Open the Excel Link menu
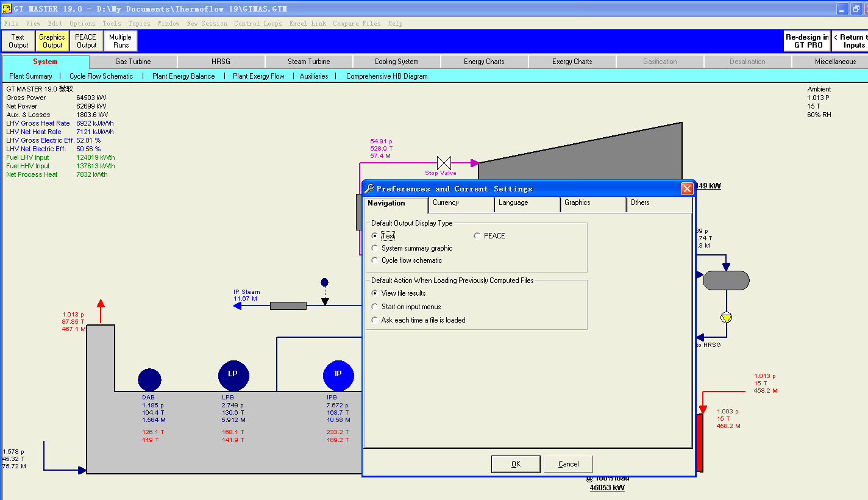 point(307,23)
